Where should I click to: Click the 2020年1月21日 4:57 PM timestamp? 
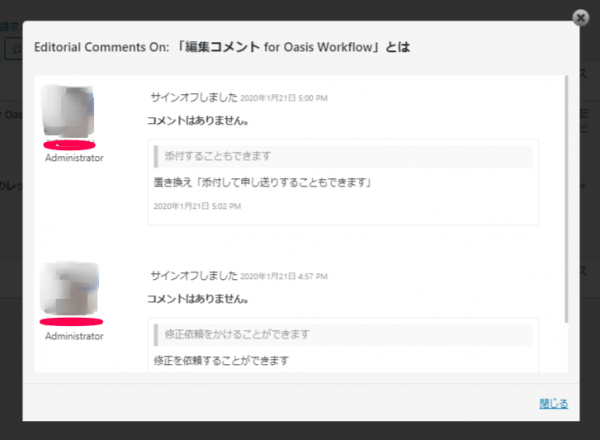(284, 276)
